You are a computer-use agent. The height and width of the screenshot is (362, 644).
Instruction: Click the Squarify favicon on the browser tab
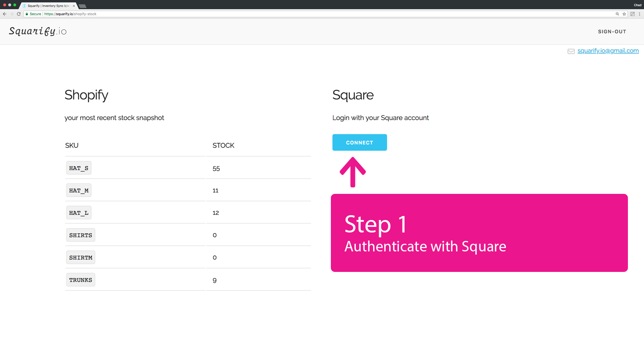[x=25, y=6]
